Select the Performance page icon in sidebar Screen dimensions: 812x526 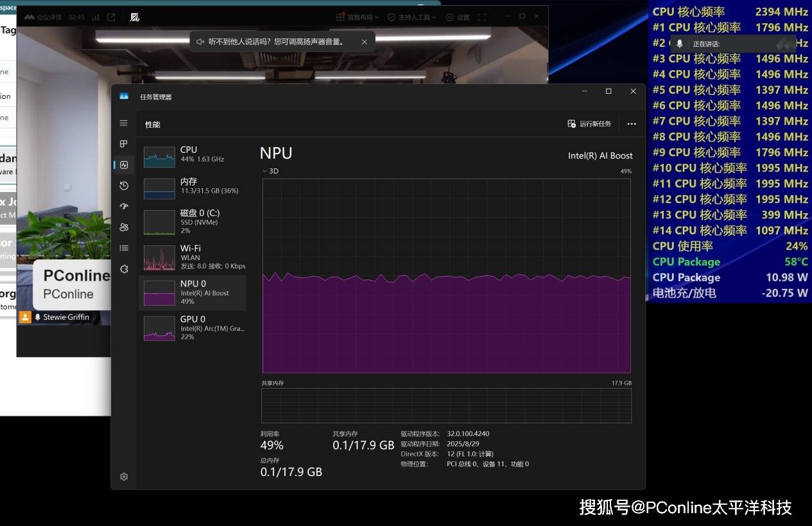tap(124, 165)
